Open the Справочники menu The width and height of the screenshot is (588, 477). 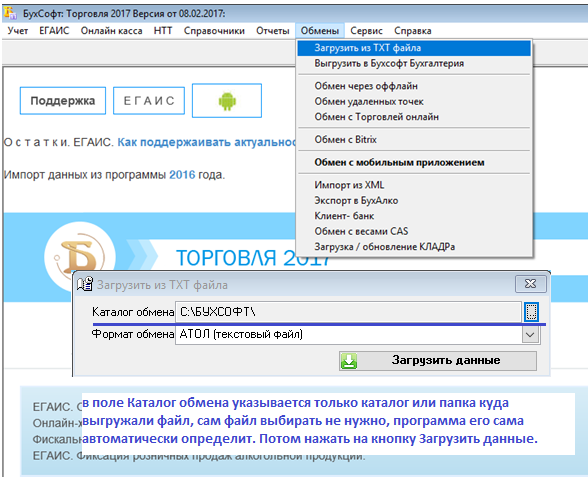(214, 31)
